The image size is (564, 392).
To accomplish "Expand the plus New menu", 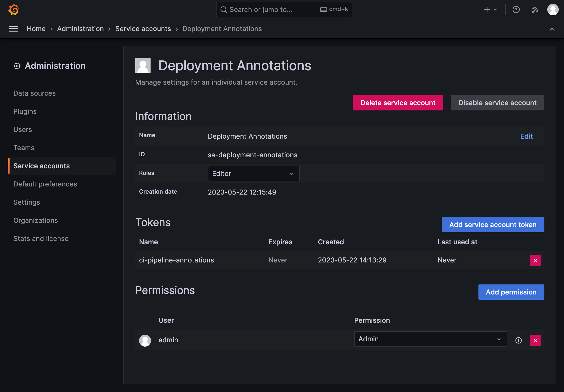I will [490, 10].
